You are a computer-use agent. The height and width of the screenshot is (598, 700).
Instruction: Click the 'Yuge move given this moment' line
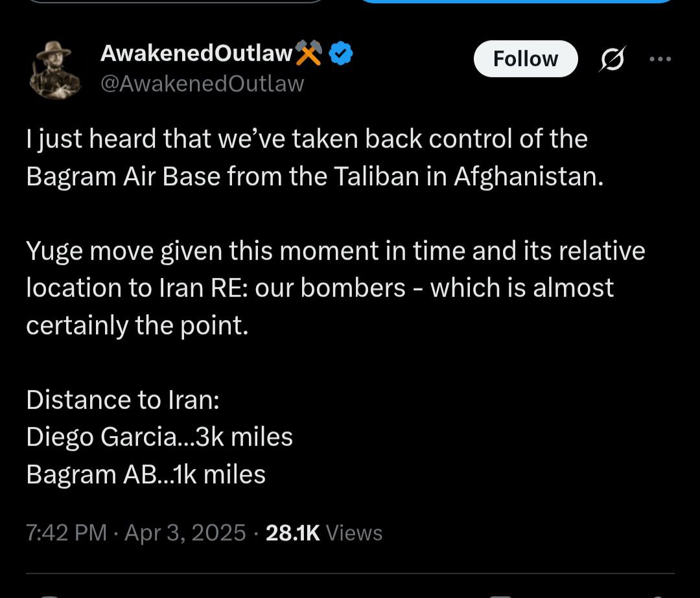click(335, 251)
